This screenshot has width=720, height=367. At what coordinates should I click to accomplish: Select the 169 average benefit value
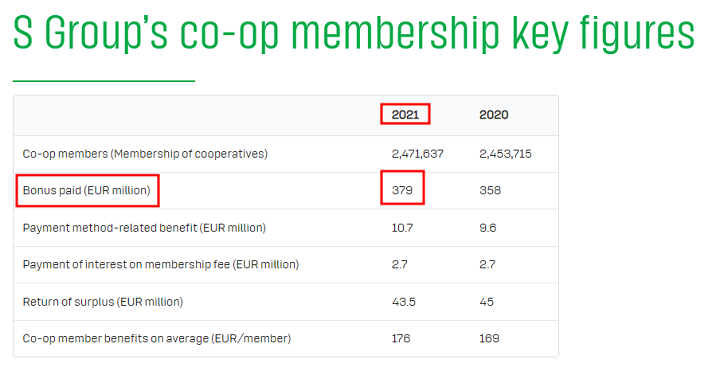tap(489, 339)
